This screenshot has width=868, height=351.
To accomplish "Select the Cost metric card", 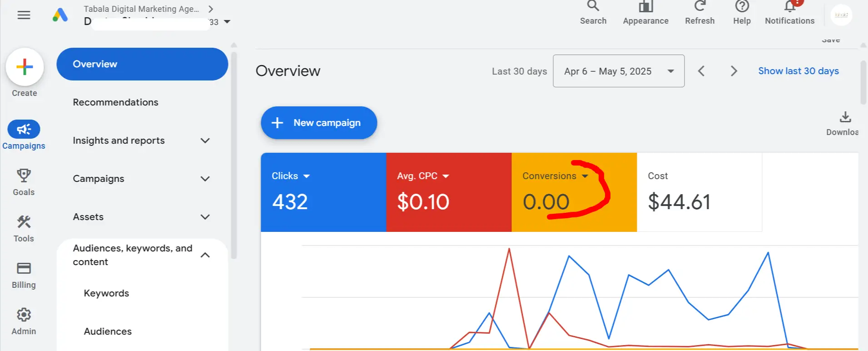I will coord(699,192).
